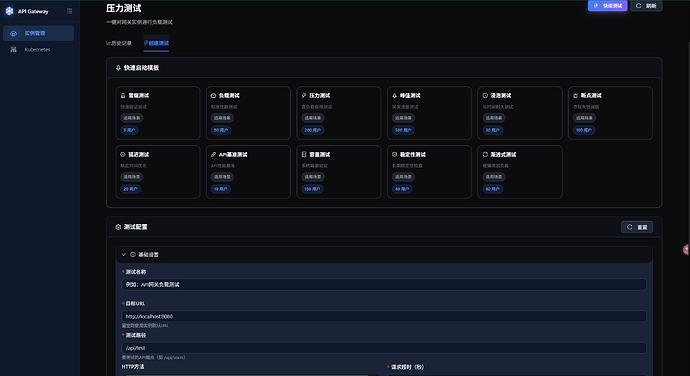
Task: Select the 容量测试 template title
Action: click(x=320, y=155)
